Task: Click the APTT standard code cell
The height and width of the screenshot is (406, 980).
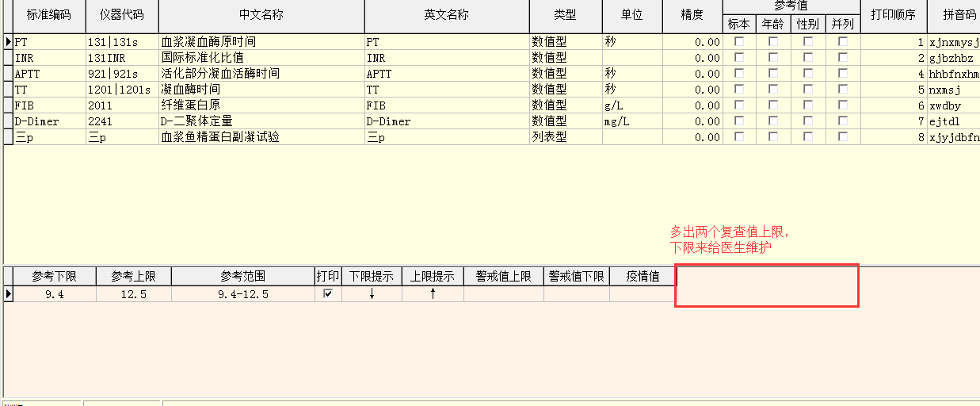Action: point(49,73)
